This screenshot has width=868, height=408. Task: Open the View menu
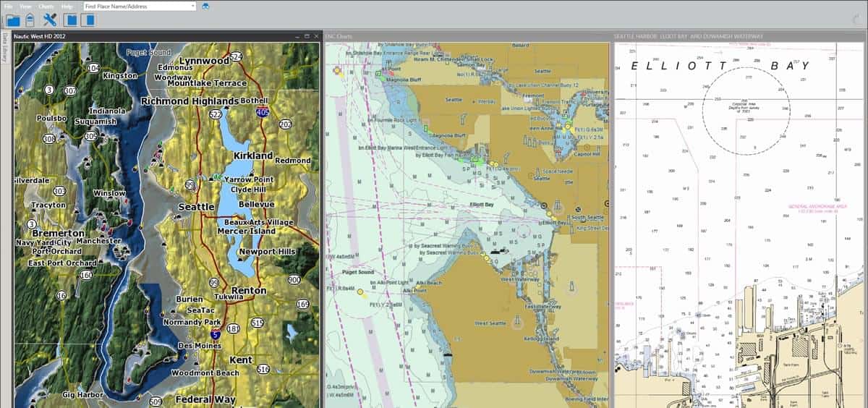(x=25, y=6)
